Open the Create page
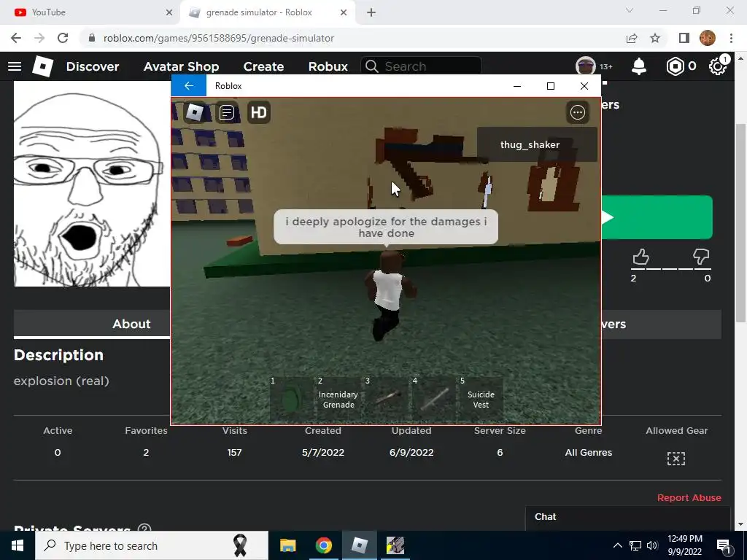This screenshot has width=747, height=560. coord(263,66)
